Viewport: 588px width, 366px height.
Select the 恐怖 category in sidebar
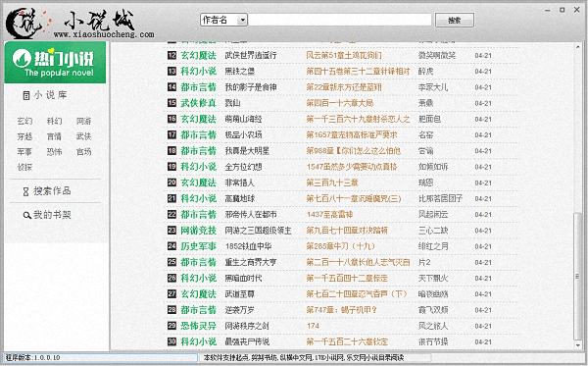(54, 152)
